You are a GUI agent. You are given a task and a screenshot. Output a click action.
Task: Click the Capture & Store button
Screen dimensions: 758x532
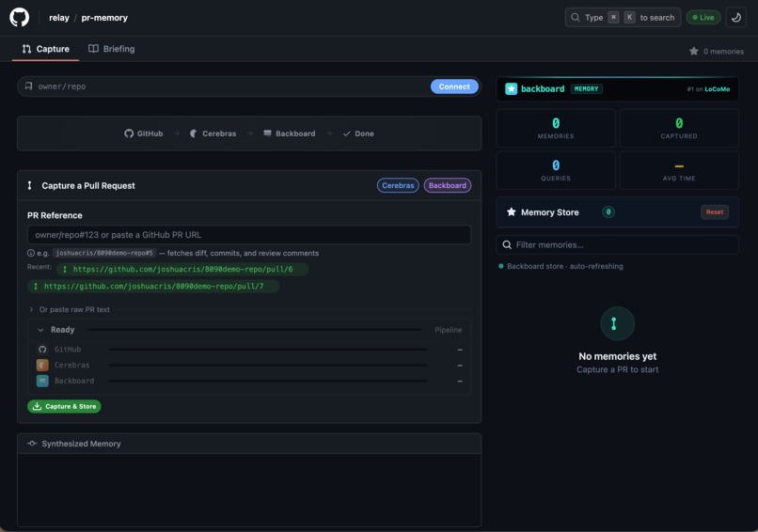64,406
